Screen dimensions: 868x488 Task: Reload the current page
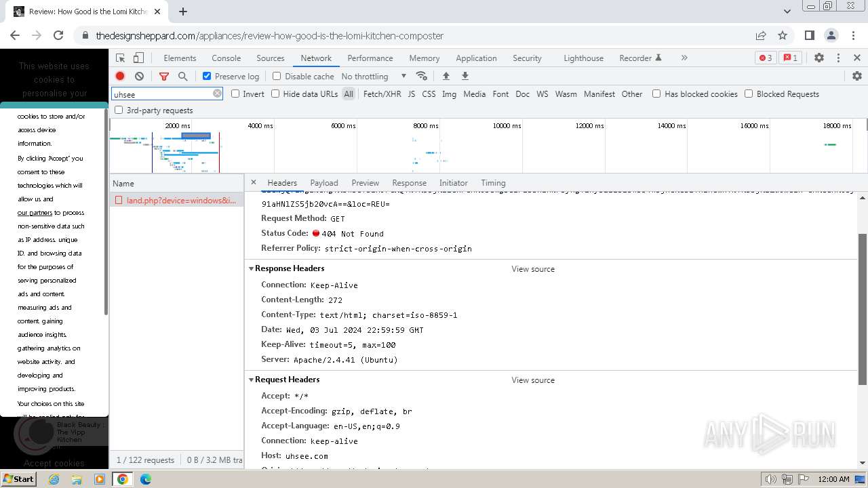[58, 35]
